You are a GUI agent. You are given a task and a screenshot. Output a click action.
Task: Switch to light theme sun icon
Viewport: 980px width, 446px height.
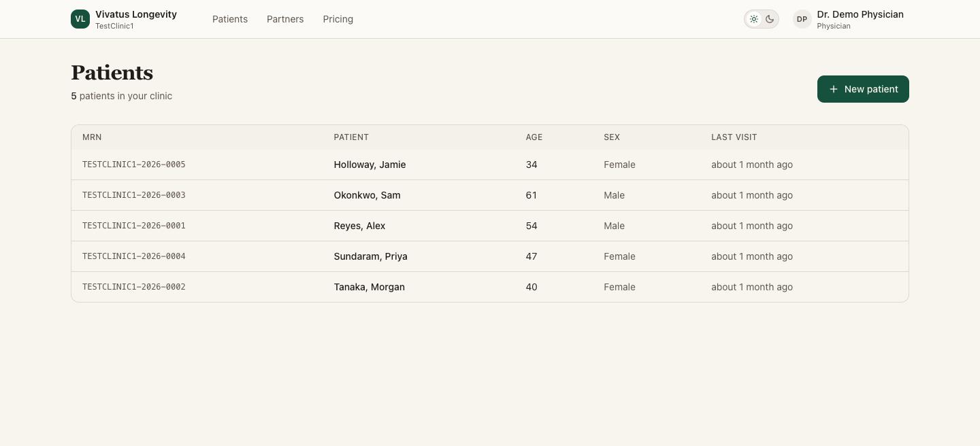754,19
